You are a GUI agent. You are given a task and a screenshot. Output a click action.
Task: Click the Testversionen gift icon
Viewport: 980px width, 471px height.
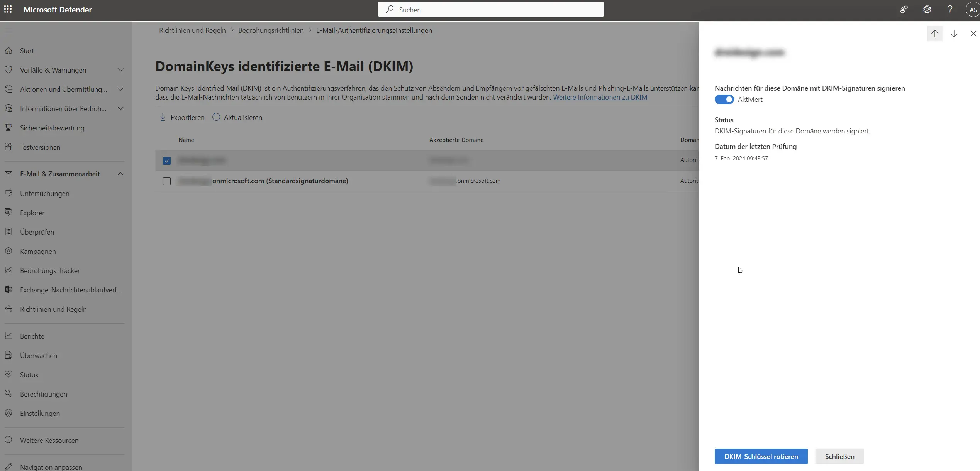click(8, 147)
